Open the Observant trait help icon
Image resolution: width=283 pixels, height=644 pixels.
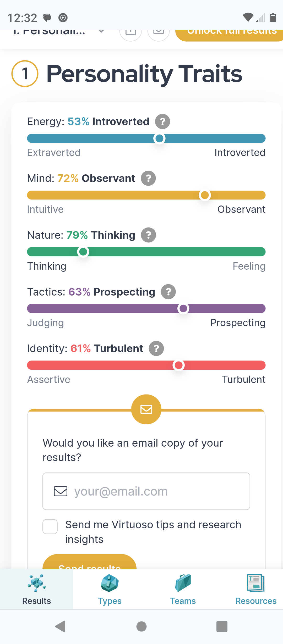(x=148, y=178)
